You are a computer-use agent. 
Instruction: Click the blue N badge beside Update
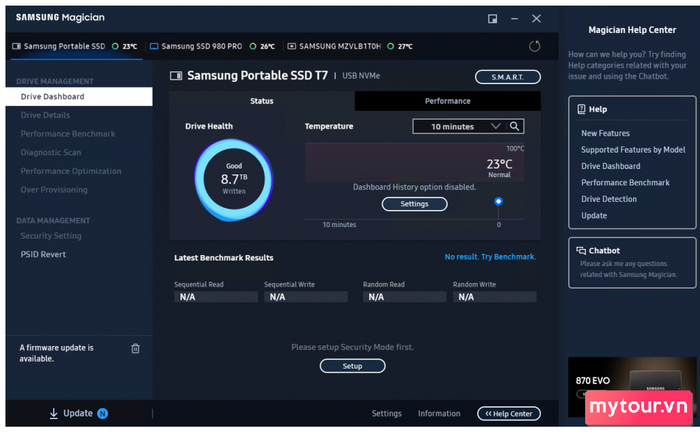point(102,414)
